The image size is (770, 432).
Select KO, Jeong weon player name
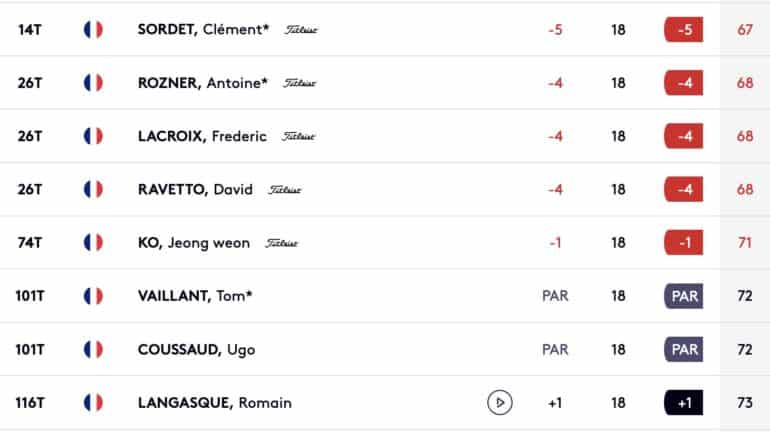[x=194, y=243]
